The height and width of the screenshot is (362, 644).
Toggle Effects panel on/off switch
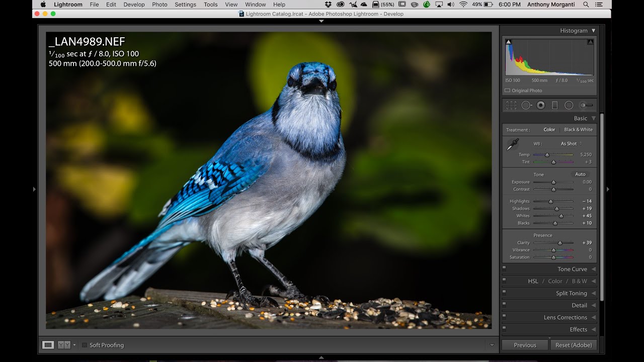click(x=504, y=329)
